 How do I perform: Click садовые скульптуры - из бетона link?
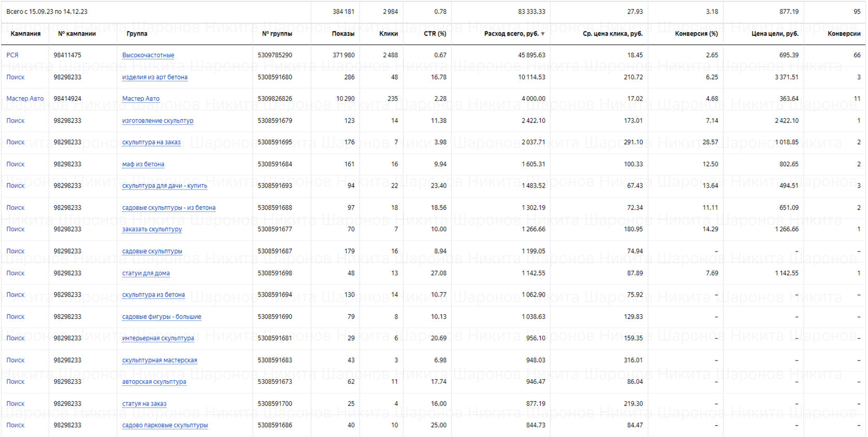pyautogui.click(x=168, y=208)
